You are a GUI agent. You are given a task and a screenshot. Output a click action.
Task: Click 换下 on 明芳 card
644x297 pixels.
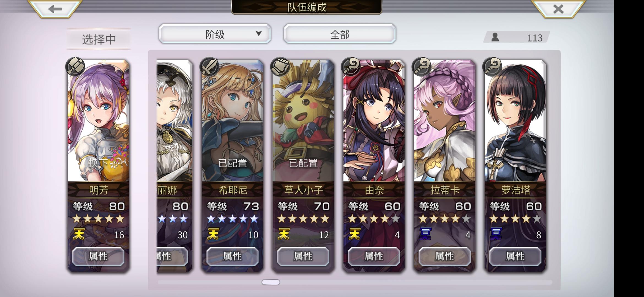point(98,163)
